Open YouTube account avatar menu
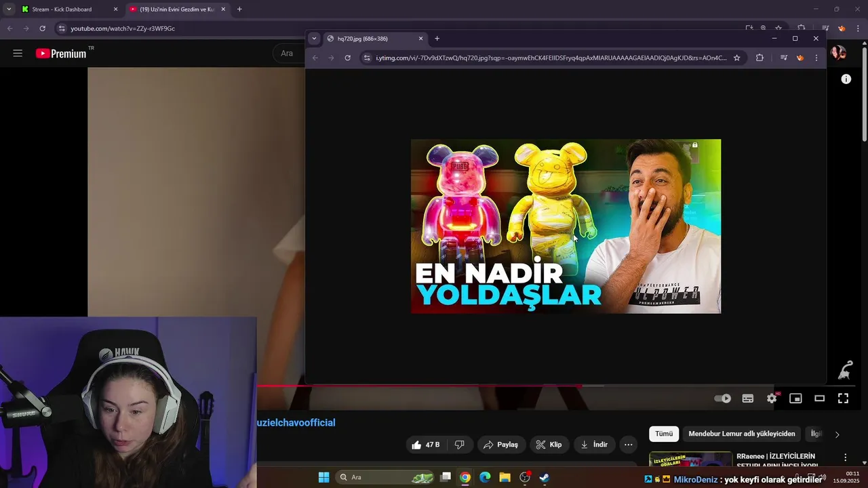The height and width of the screenshot is (488, 868). coord(838,53)
